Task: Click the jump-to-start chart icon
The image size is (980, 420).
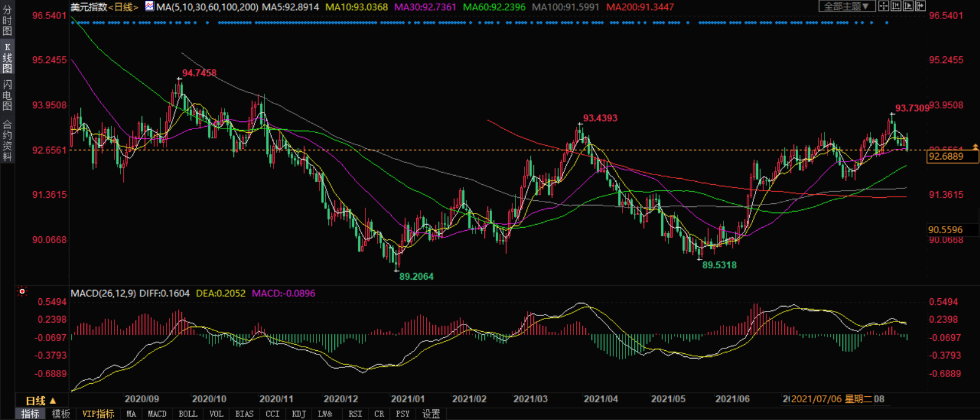Action: [896, 6]
